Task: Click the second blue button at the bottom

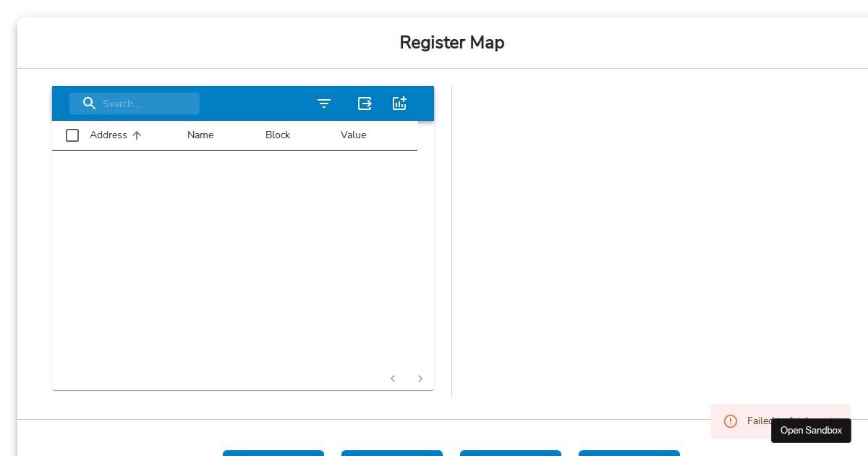Action: coord(392,453)
